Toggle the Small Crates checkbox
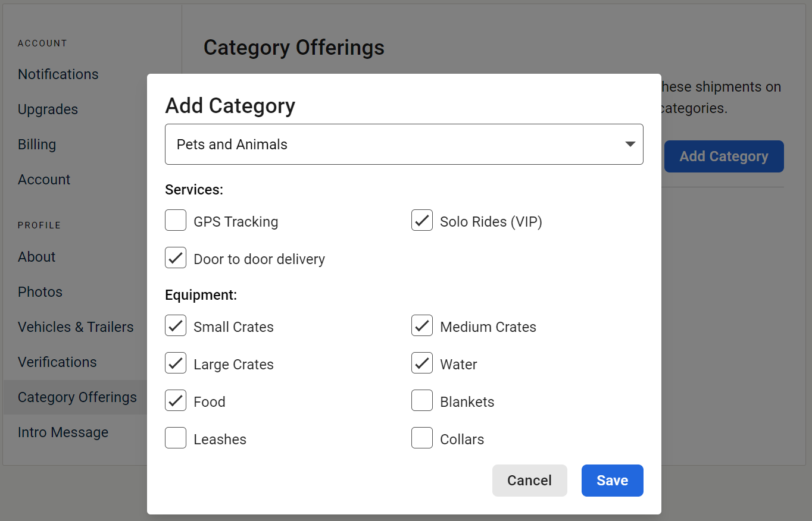The width and height of the screenshot is (812, 521). point(176,325)
